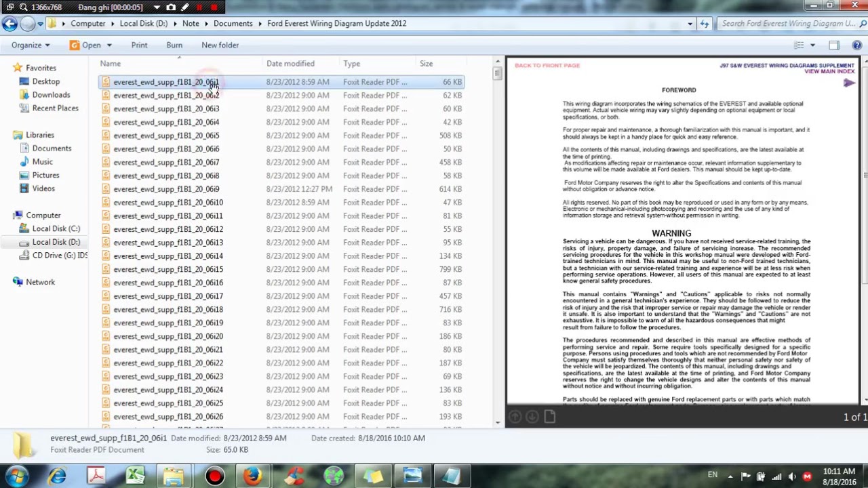Open the change view options dropdown arrow
The height and width of the screenshot is (488, 868).
(812, 45)
